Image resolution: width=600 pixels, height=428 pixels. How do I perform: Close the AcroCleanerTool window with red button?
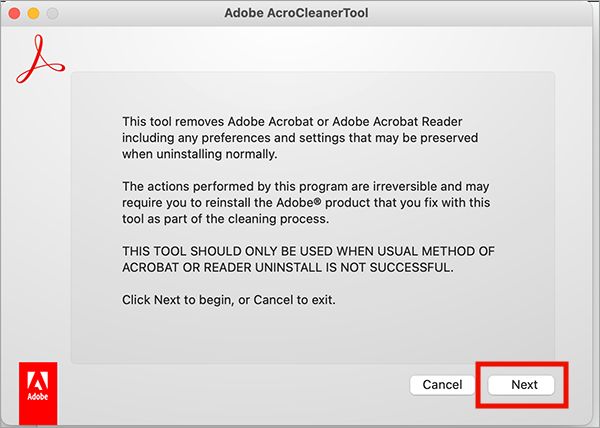click(x=14, y=13)
